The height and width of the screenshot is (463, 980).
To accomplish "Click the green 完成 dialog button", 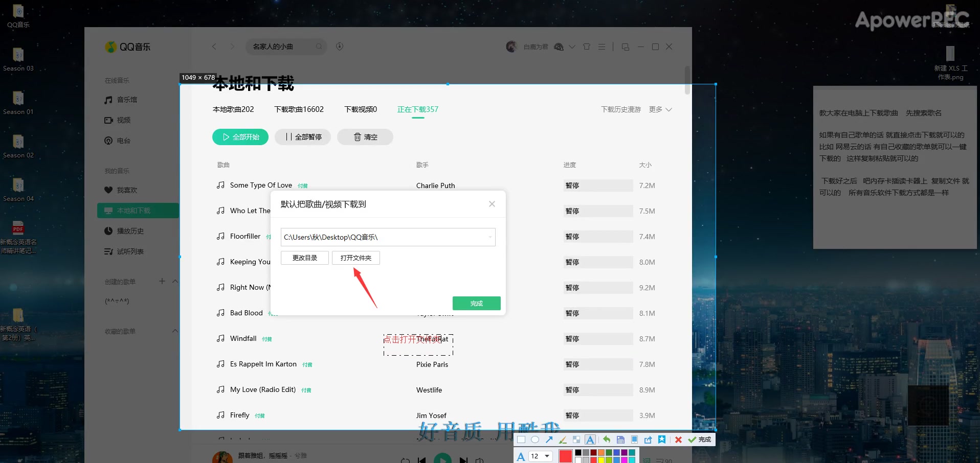I will click(476, 303).
